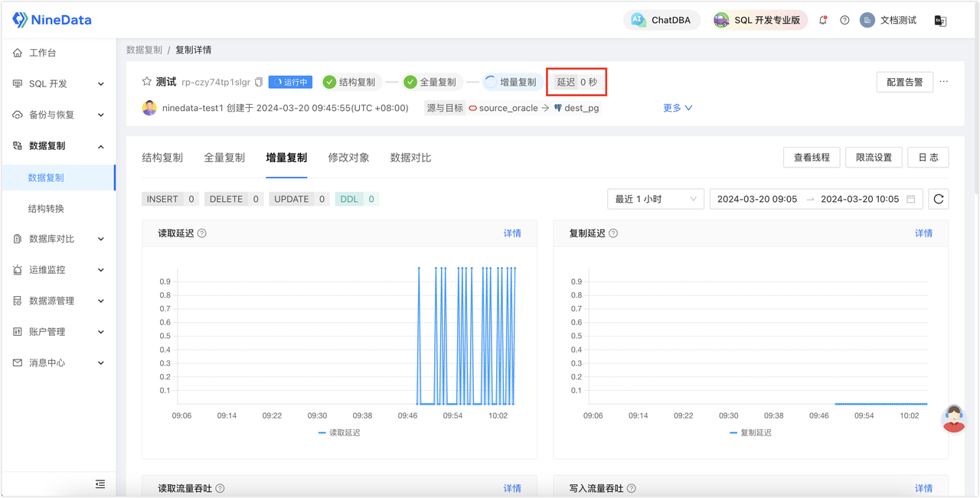Open 复制延迟 详情 link

tap(923, 233)
